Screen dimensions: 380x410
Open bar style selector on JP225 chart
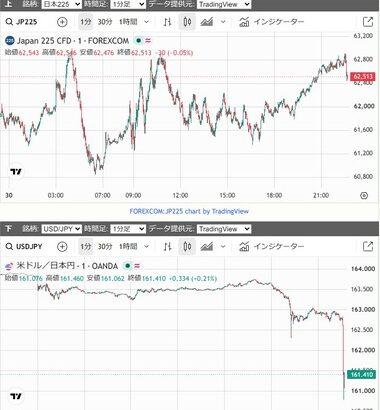coord(168,22)
